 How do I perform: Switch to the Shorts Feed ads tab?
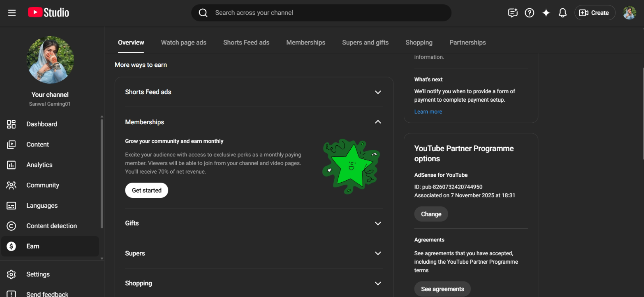pyautogui.click(x=246, y=42)
